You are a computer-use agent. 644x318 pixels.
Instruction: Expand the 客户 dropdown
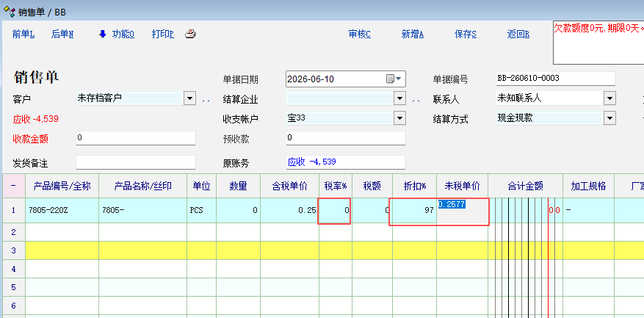(189, 98)
